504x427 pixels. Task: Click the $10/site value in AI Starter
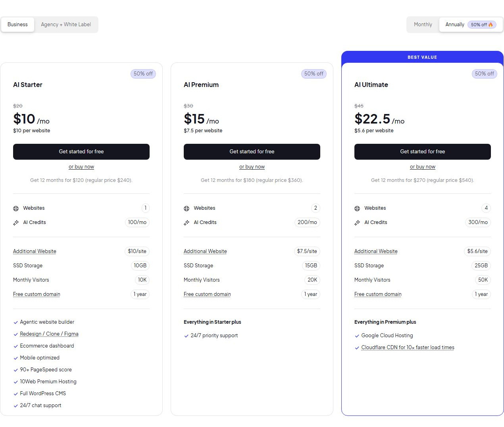tap(137, 251)
